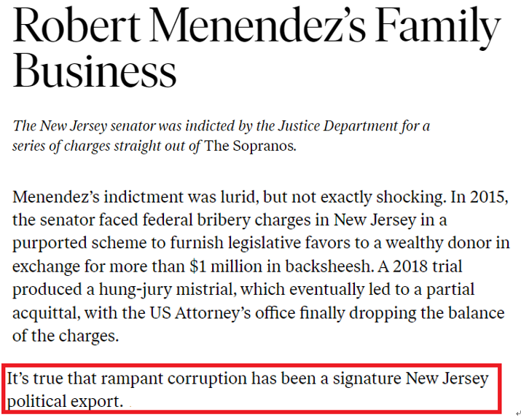Click "political export." in the highlighted sentence
The height and width of the screenshot is (420, 521).
click(x=65, y=401)
